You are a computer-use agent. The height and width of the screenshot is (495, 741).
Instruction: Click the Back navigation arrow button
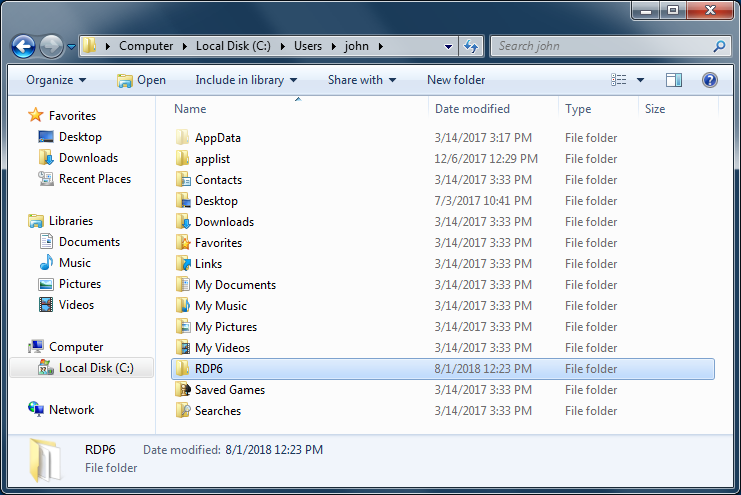click(x=24, y=46)
